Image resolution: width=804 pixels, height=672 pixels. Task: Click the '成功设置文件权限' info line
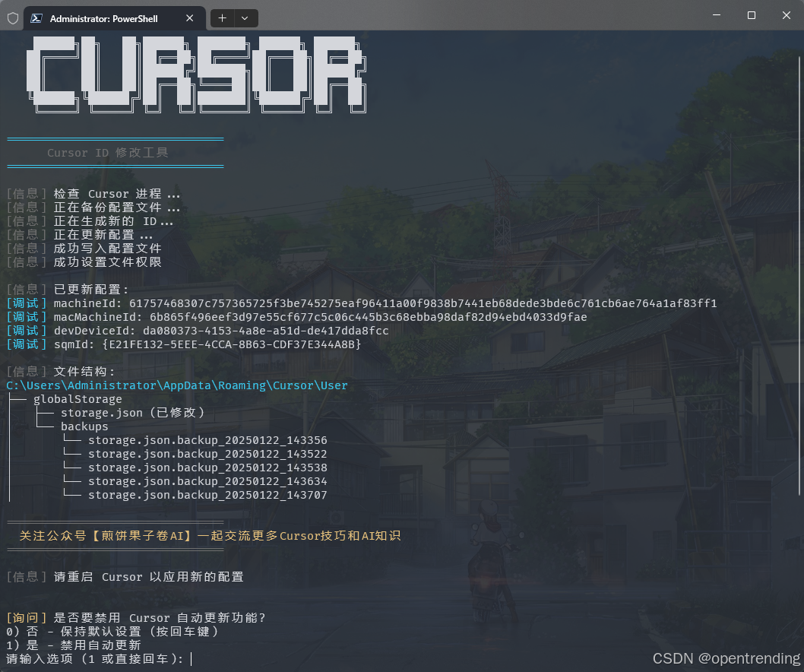pyautogui.click(x=84, y=262)
